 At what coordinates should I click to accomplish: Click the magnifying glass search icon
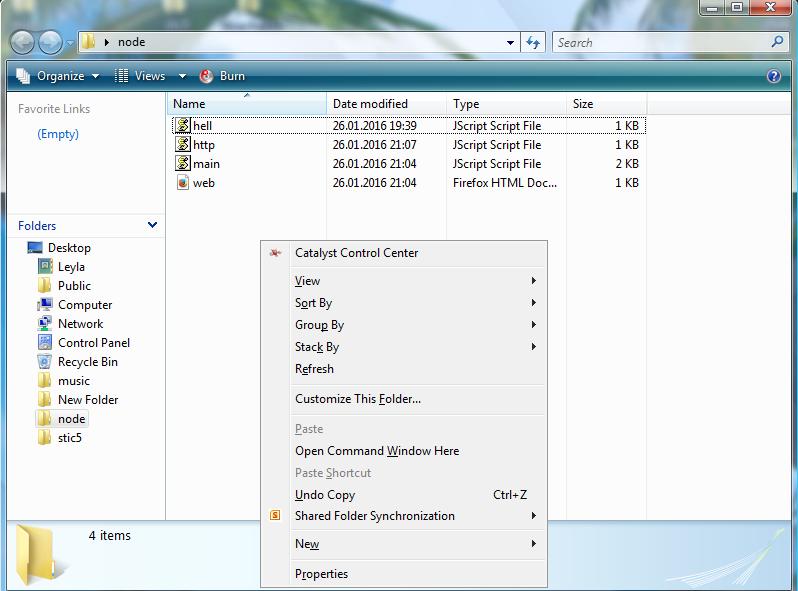[777, 42]
